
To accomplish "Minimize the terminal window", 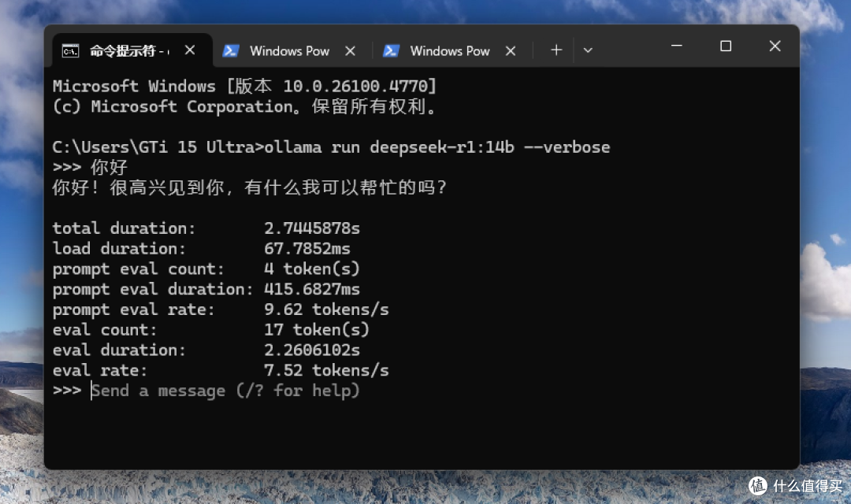I will [677, 46].
